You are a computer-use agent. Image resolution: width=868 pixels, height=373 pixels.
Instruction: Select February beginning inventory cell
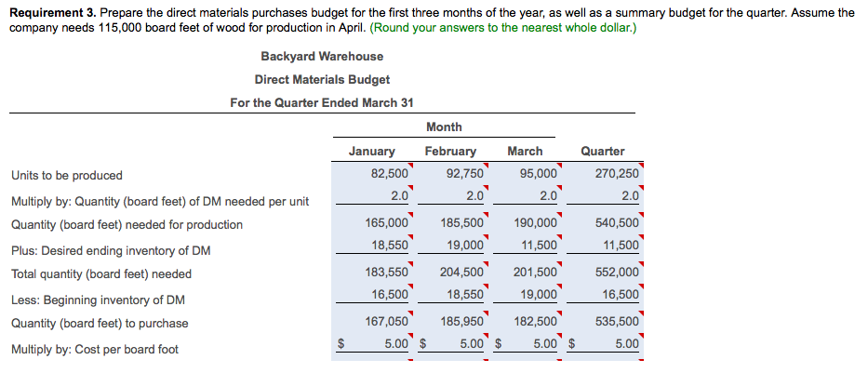(x=465, y=295)
